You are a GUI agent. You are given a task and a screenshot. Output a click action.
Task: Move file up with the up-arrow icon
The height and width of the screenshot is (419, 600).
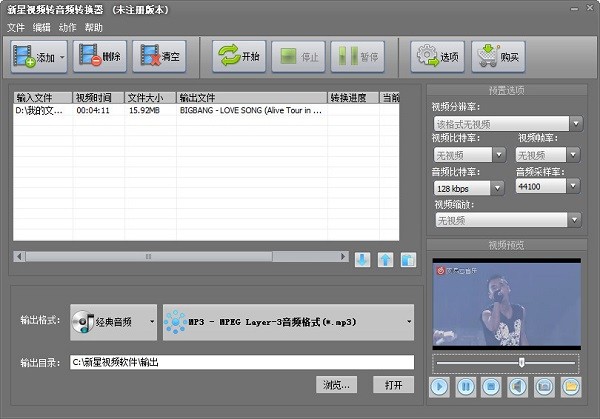(x=385, y=260)
